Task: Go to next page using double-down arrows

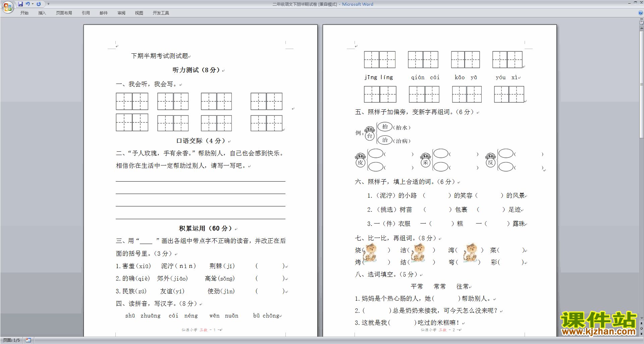Action: (641, 334)
